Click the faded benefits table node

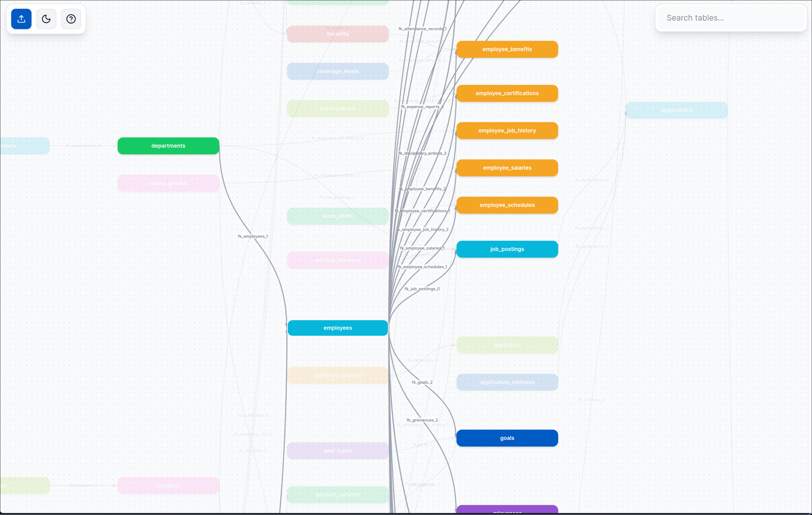(x=338, y=34)
